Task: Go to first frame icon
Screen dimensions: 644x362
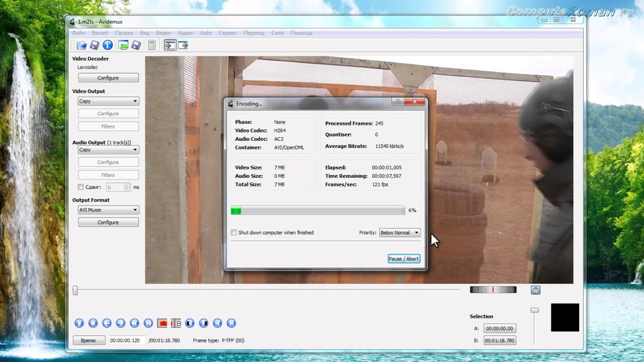Action: pos(217,323)
